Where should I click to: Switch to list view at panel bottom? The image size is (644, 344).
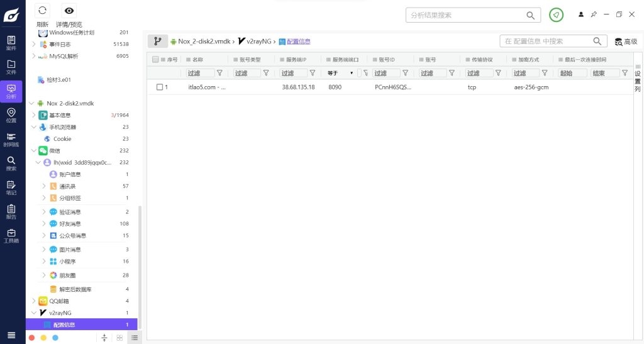point(134,338)
